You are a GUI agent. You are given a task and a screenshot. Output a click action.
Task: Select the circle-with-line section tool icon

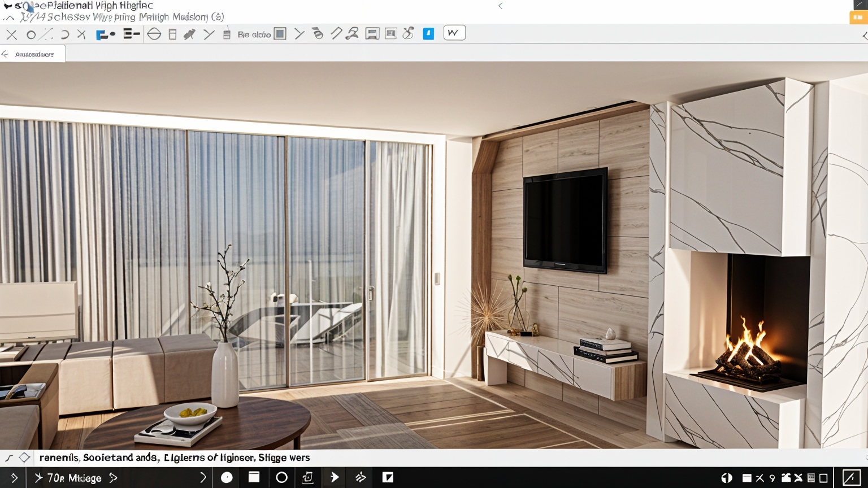click(x=154, y=34)
